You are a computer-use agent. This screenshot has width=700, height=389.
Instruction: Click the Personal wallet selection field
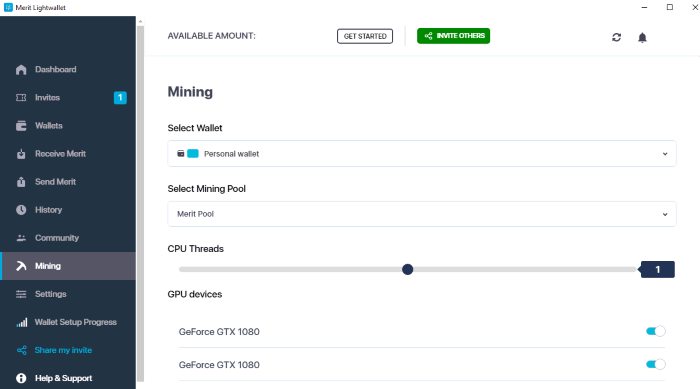(x=421, y=154)
